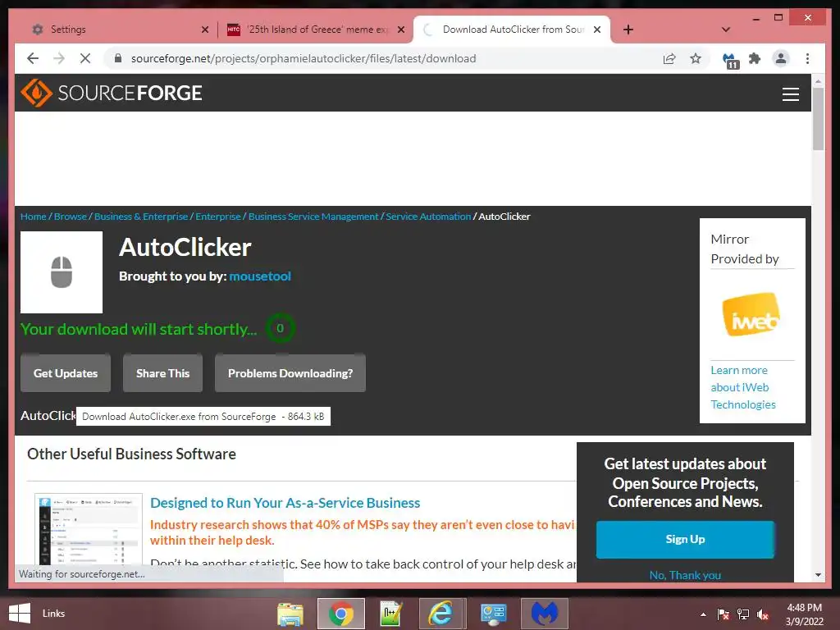Launch Internet Explorer from the taskbar

click(441, 614)
